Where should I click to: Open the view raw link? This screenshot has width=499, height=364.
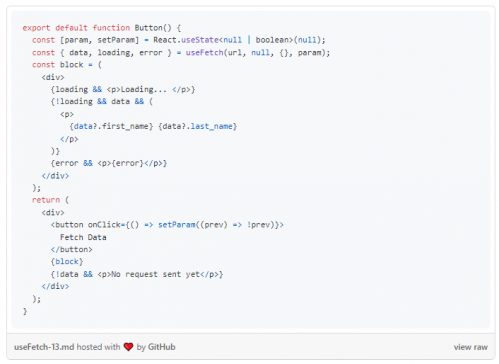(x=470, y=347)
